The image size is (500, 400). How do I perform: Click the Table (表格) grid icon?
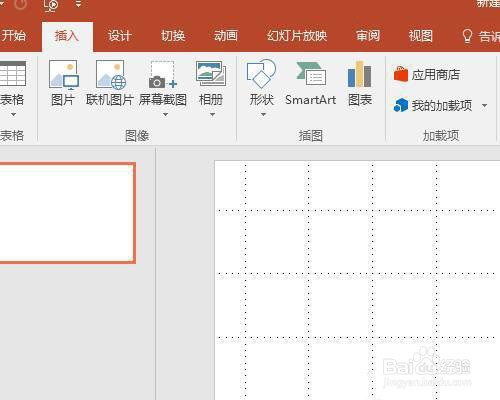(12, 74)
